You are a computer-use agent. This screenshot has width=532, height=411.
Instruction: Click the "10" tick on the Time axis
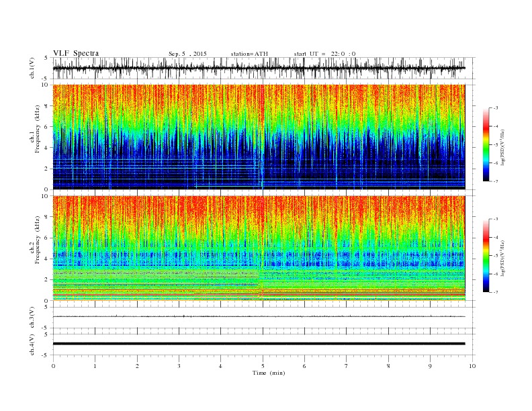tap(472, 366)
